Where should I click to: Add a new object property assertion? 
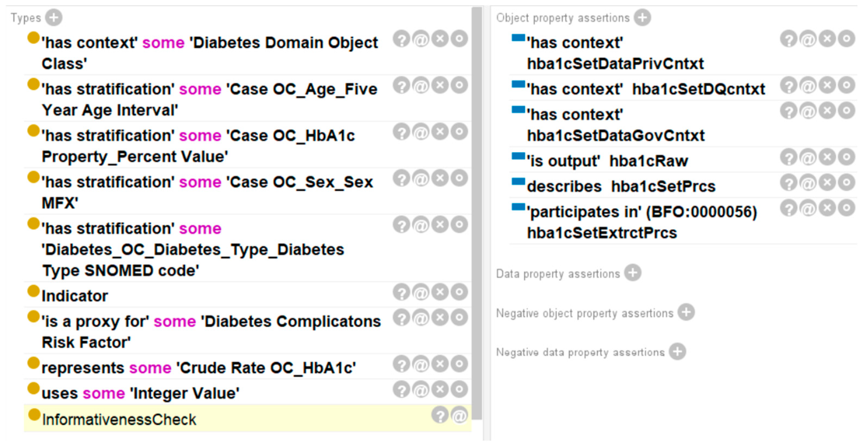point(642,18)
